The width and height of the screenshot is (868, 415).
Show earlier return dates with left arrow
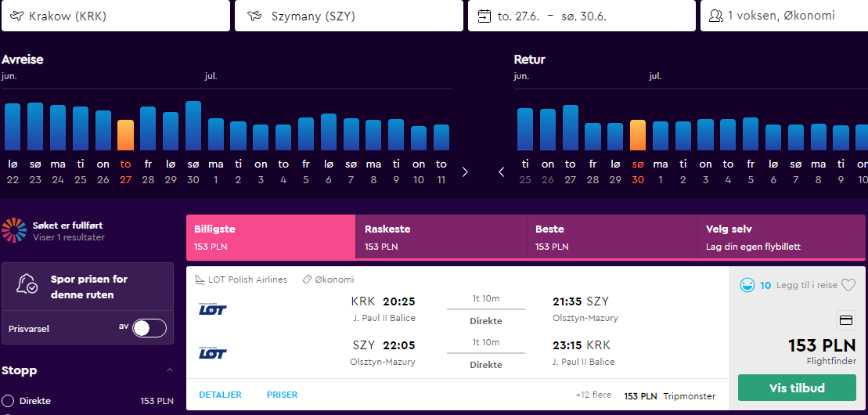coord(502,171)
